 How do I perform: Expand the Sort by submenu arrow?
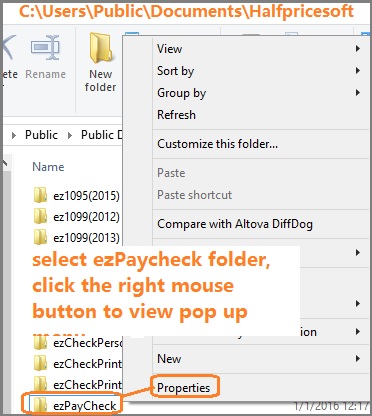(x=357, y=71)
